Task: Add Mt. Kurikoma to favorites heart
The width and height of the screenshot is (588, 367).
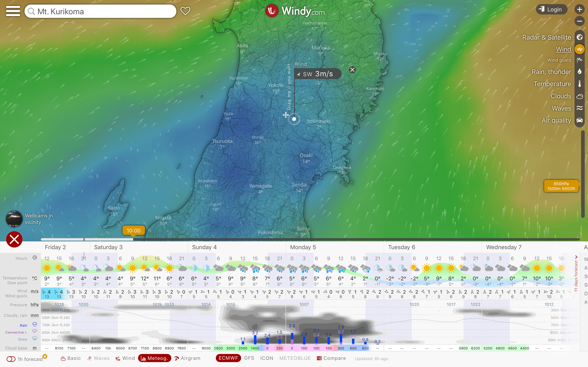Action: click(185, 11)
